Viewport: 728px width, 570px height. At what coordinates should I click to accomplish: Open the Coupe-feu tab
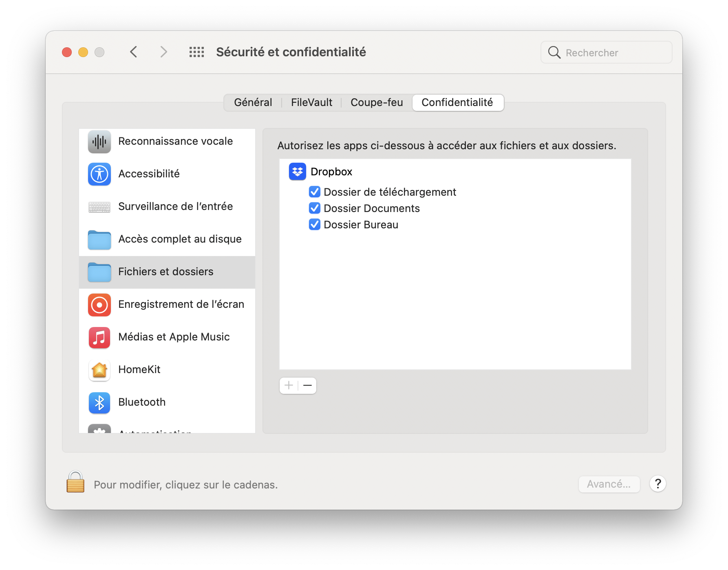tap(376, 102)
